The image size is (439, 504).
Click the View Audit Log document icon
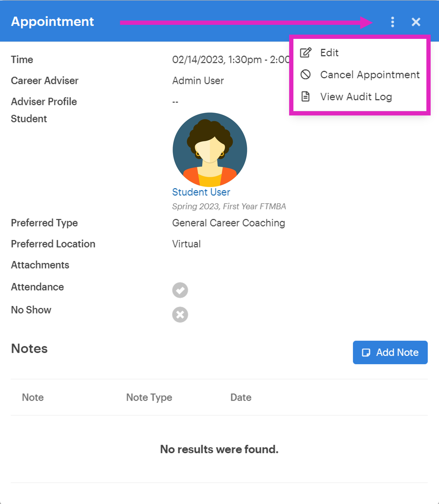coord(305,97)
